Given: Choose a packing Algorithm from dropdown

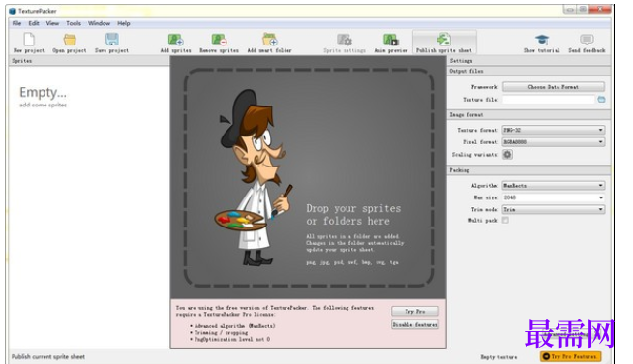Looking at the screenshot, I should pos(553,186).
